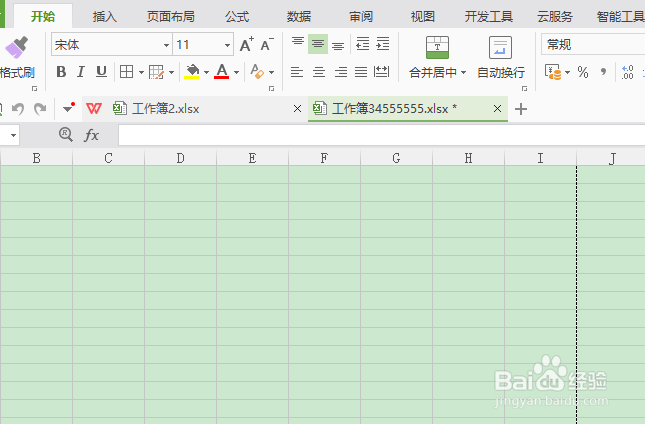
Task: Align text to top
Action: (x=298, y=44)
